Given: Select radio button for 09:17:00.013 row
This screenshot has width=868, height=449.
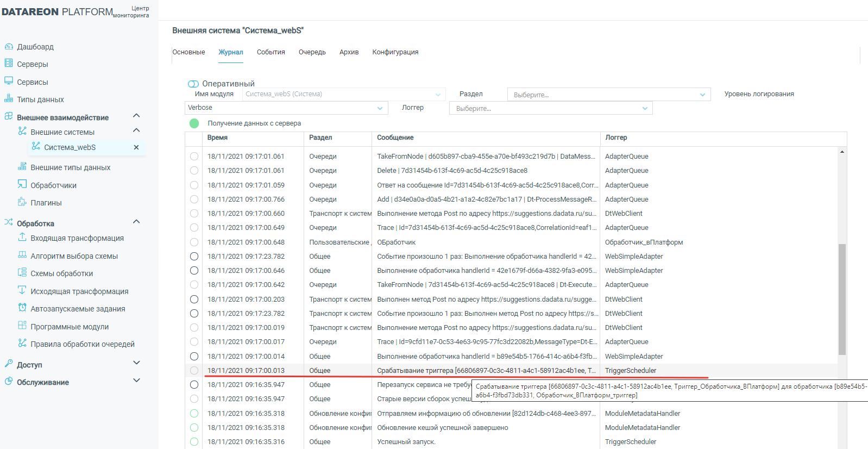Looking at the screenshot, I should 194,371.
